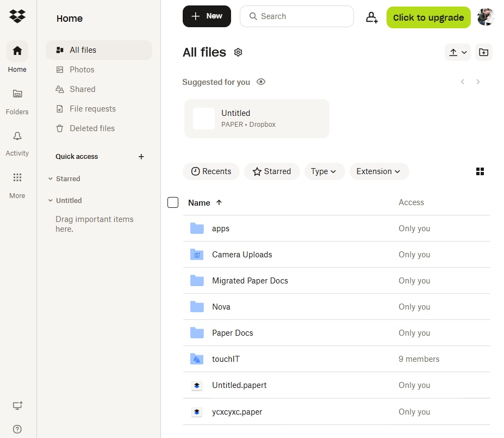Select Photos in the Home sidebar
This screenshot has height=438, width=504.
[x=82, y=70]
